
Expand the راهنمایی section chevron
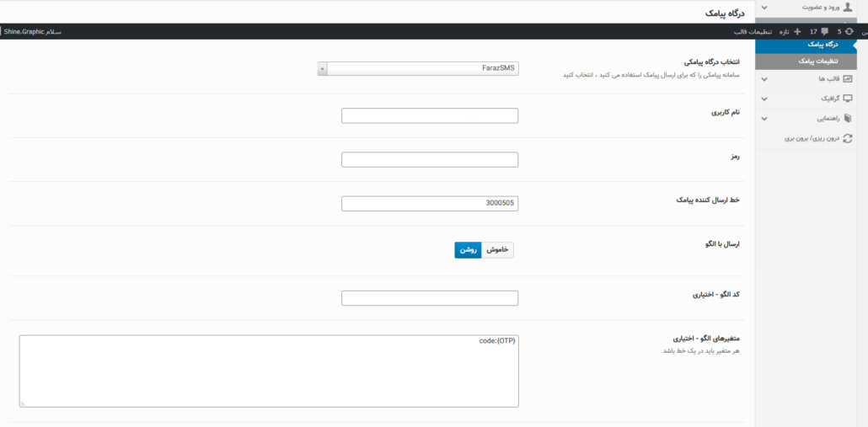pyautogui.click(x=764, y=119)
